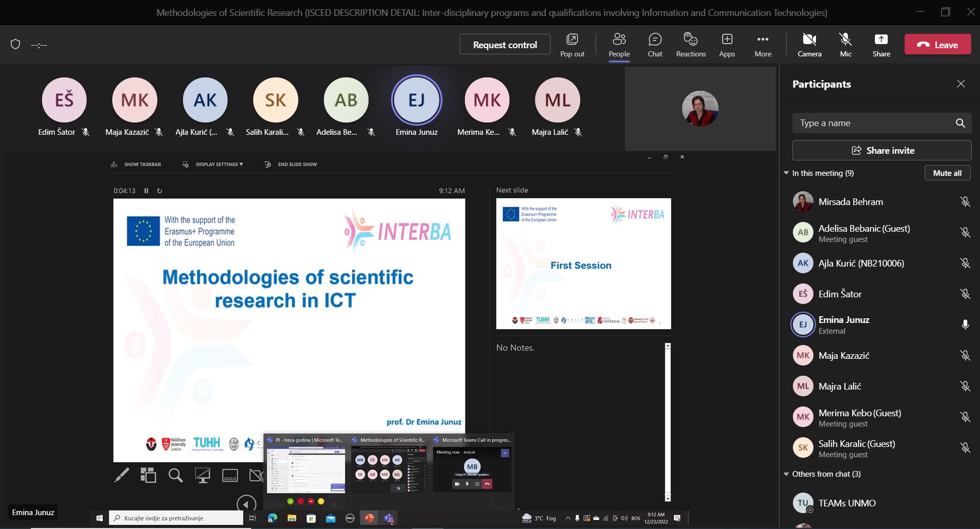This screenshot has width=980, height=529.
Task: Click the search icon in participants box
Action: pyautogui.click(x=960, y=123)
